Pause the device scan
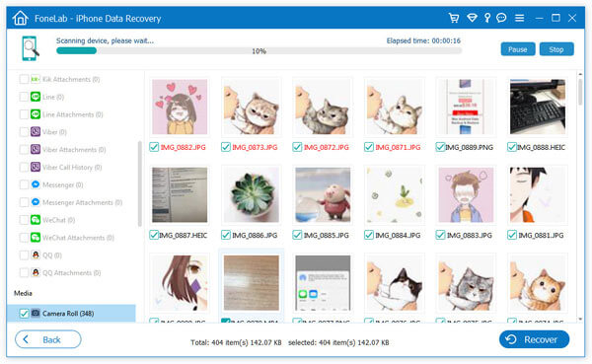592x364 pixels. click(x=518, y=49)
